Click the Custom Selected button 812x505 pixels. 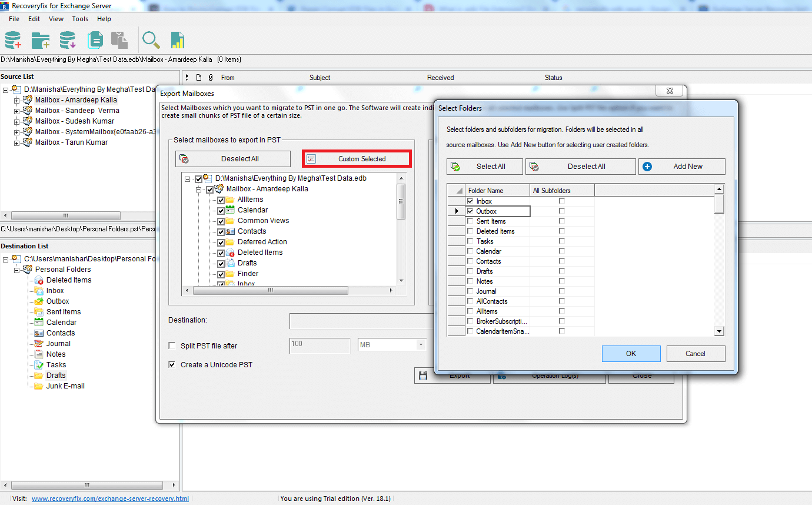[x=356, y=158]
